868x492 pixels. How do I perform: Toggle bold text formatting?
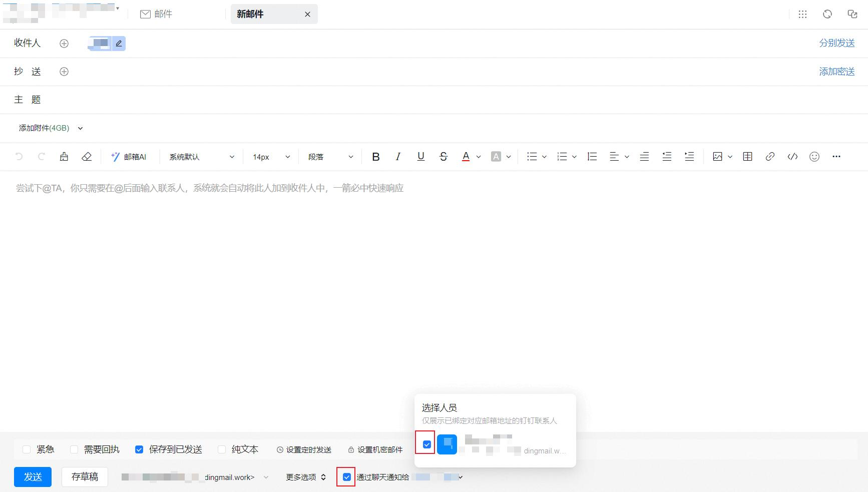pos(376,157)
